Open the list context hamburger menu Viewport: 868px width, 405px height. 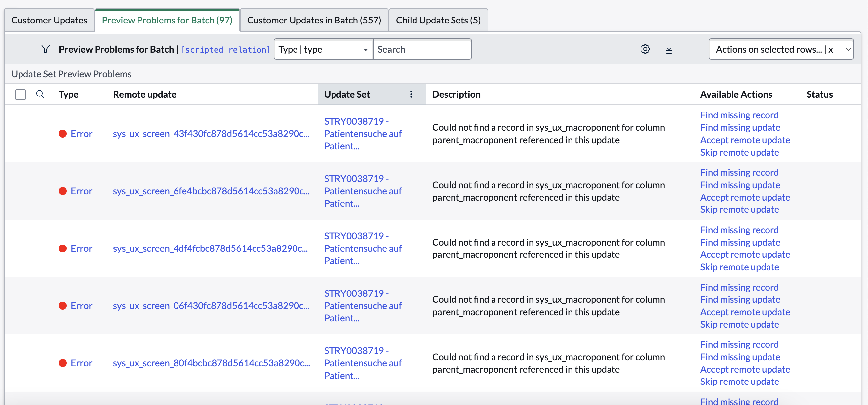[22, 49]
